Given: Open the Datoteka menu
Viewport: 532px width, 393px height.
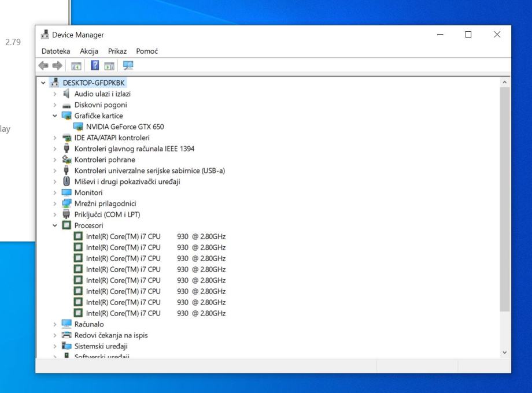Looking at the screenshot, I should [56, 51].
